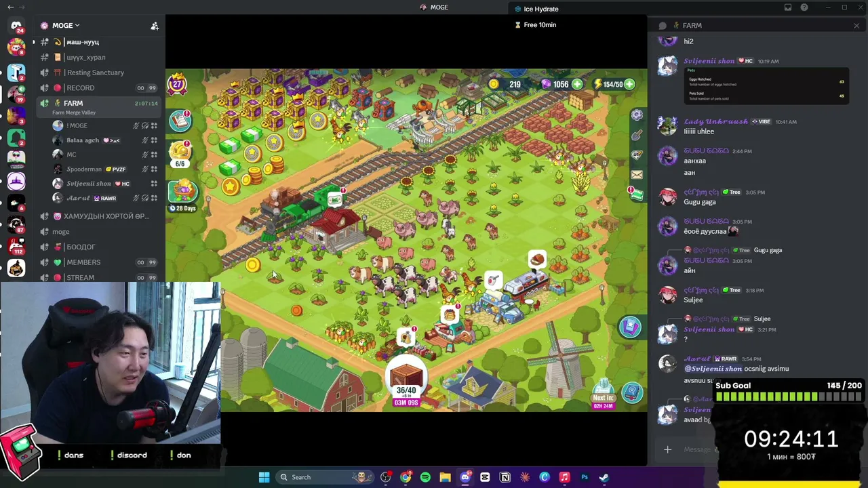
Task: Open the 28 Days event basket icon
Action: [x=182, y=197]
